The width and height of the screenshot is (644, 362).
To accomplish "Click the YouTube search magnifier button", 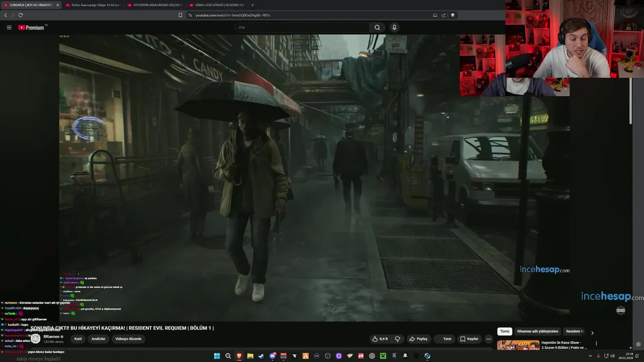I will pos(377,28).
